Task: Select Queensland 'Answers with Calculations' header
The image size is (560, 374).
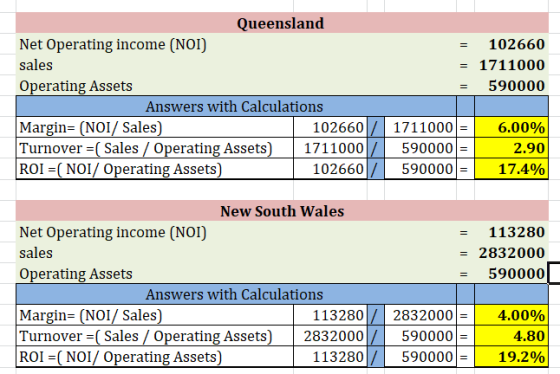Action: coord(236,106)
